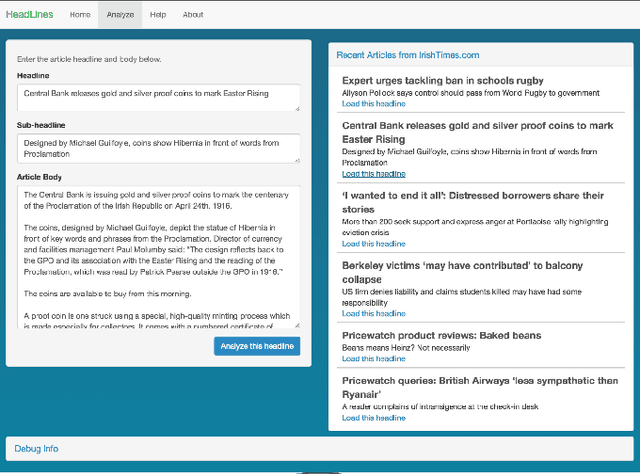Load the distressed borrowers headline
640x474 pixels.
(x=373, y=244)
